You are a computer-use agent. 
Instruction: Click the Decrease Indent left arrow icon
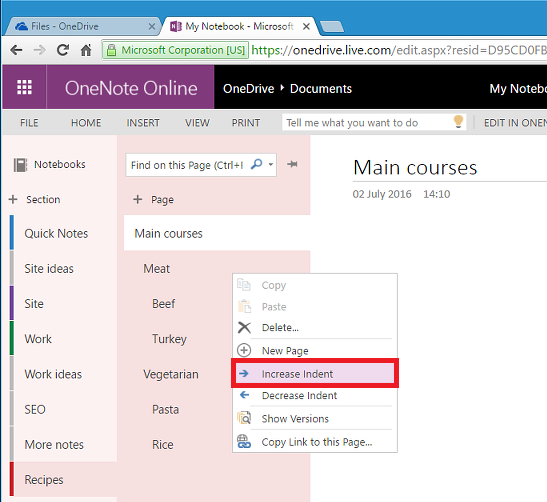[x=245, y=395]
